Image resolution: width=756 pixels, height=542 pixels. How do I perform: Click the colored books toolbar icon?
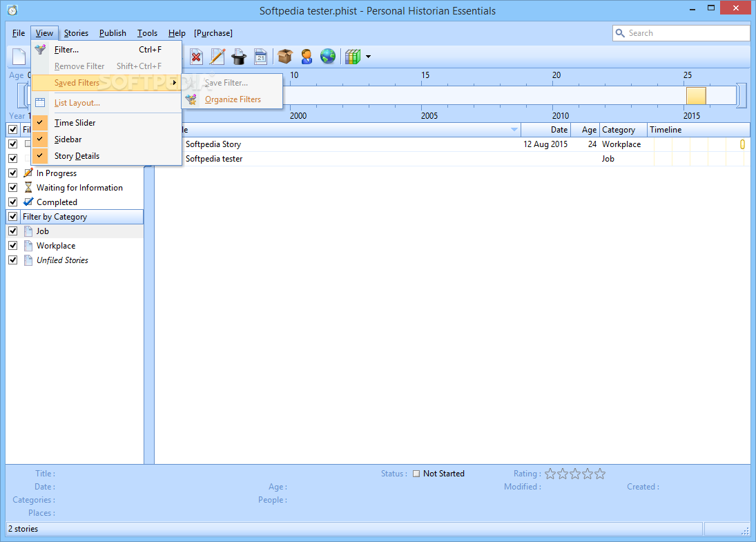[352, 57]
